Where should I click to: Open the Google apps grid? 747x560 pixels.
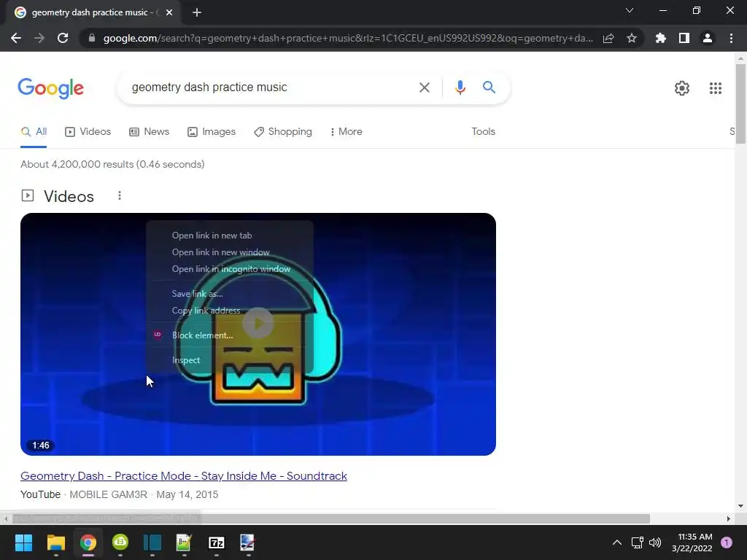pyautogui.click(x=715, y=88)
